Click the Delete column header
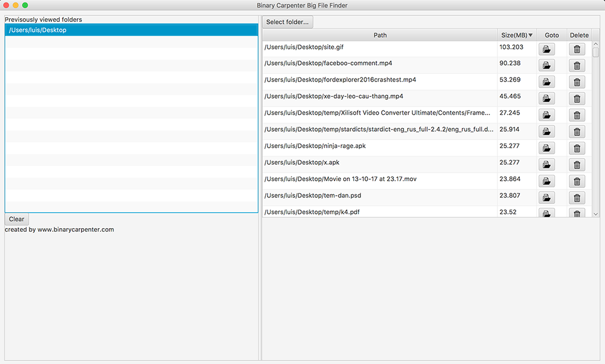Screen dimensions: 605x364 (579, 35)
